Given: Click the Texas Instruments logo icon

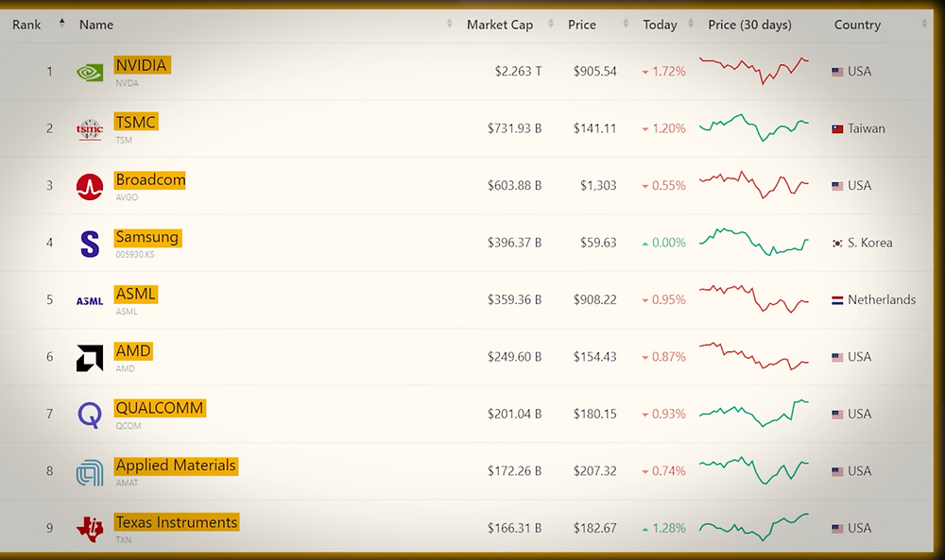Looking at the screenshot, I should [x=90, y=529].
